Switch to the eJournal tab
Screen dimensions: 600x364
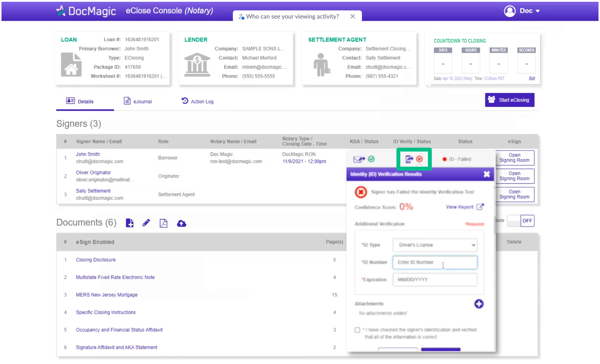[x=138, y=101]
